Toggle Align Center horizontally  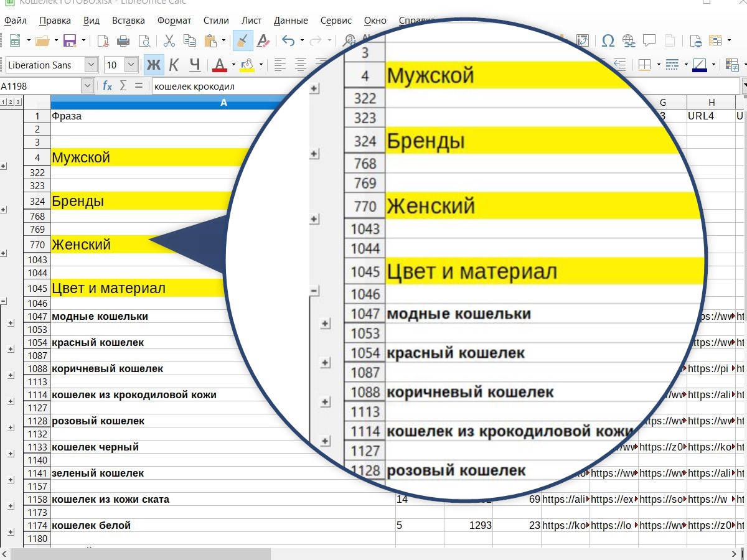pos(301,65)
